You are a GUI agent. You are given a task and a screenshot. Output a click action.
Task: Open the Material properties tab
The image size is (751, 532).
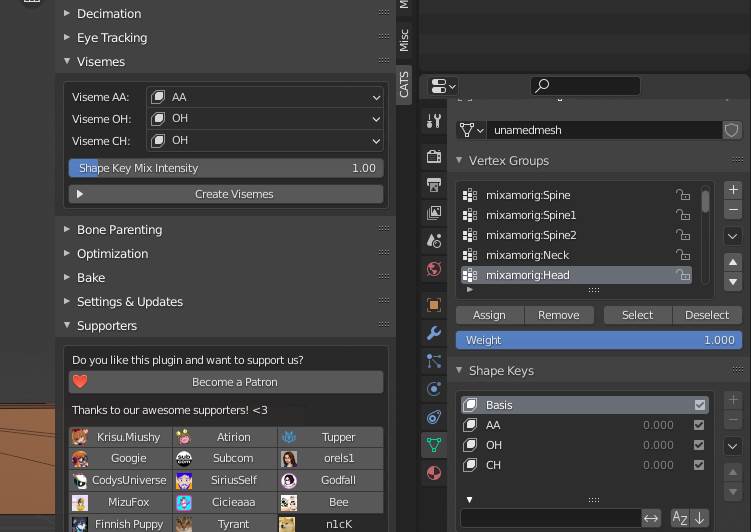(x=433, y=473)
